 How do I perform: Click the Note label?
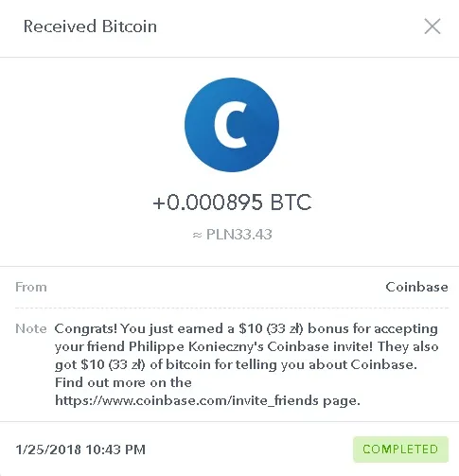click(31, 328)
